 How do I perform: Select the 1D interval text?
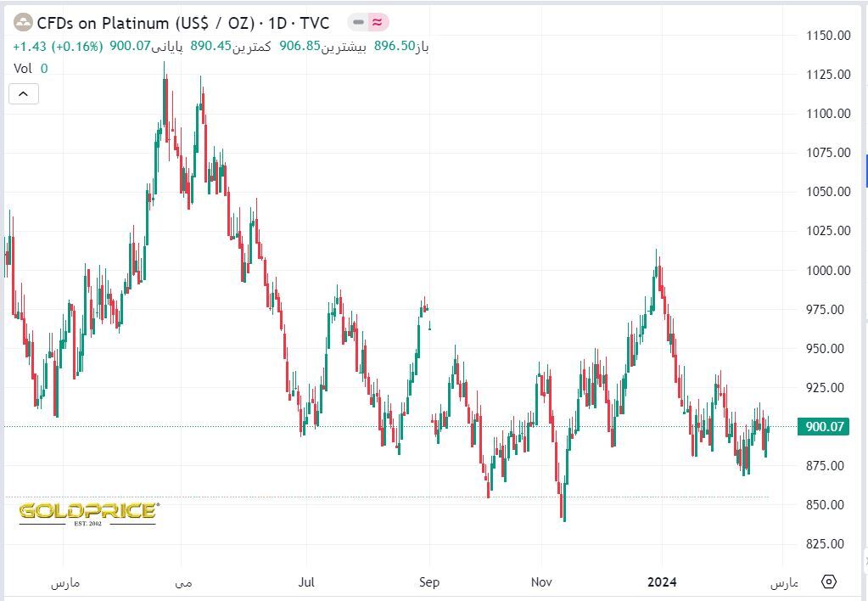coord(277,23)
